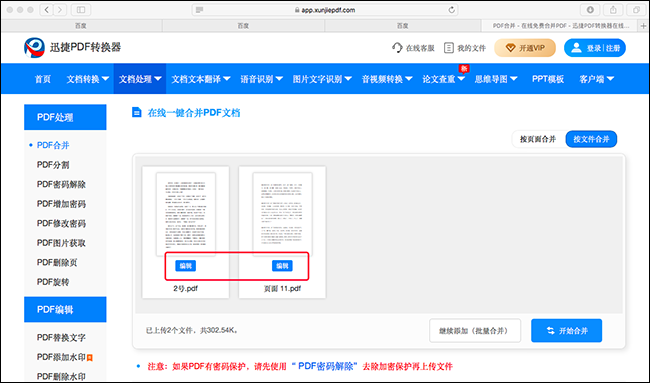Go back with Safari back arrow
This screenshot has width=650, height=383.
coord(46,10)
